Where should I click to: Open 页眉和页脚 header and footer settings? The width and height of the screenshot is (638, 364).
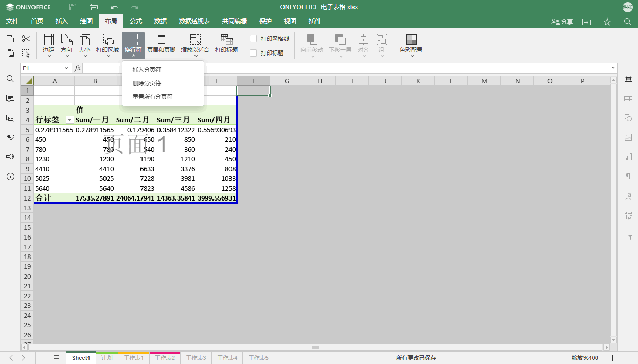click(x=161, y=44)
